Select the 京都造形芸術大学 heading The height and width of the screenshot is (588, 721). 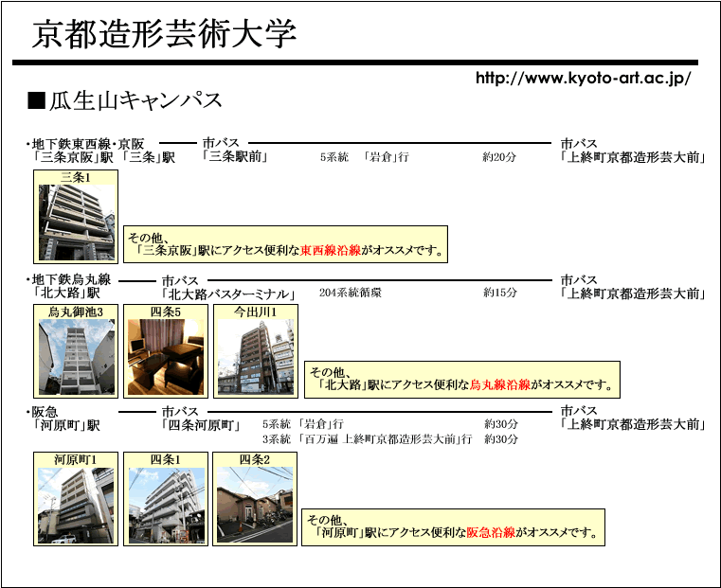pyautogui.click(x=164, y=34)
